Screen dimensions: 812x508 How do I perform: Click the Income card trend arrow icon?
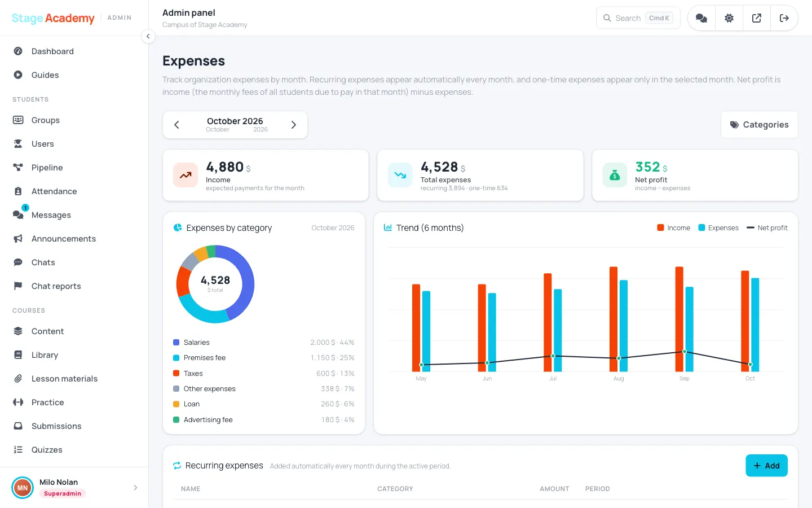(x=186, y=175)
